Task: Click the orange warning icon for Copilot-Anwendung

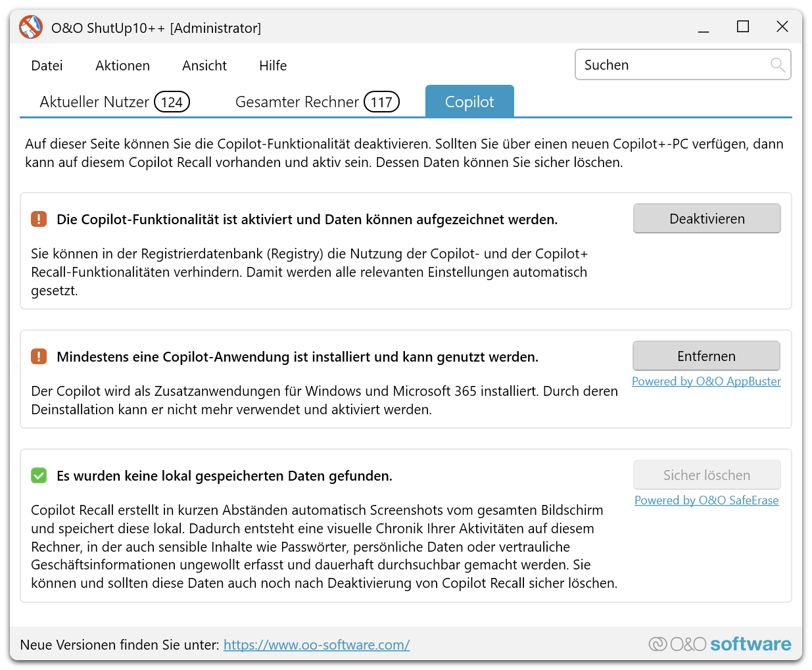Action: 39,356
